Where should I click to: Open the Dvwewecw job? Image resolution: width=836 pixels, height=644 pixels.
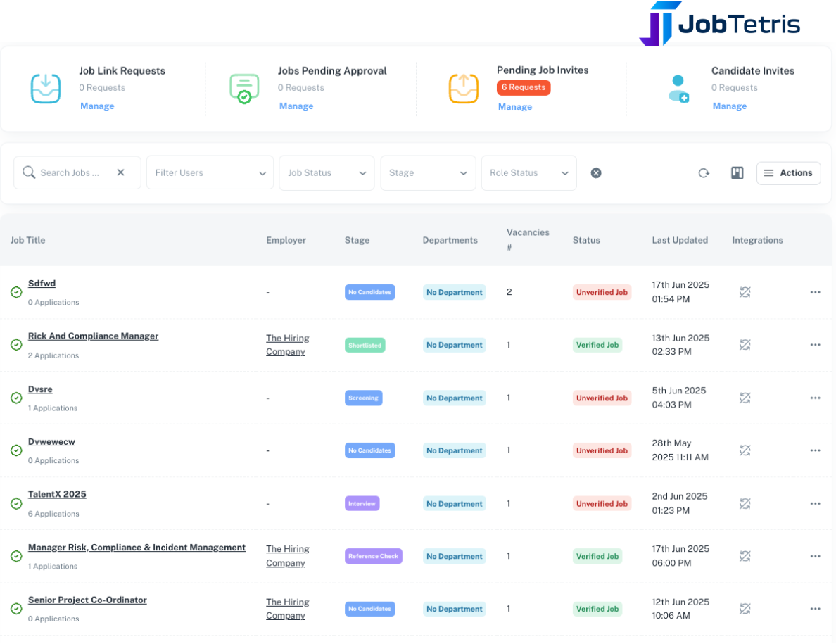coord(51,441)
